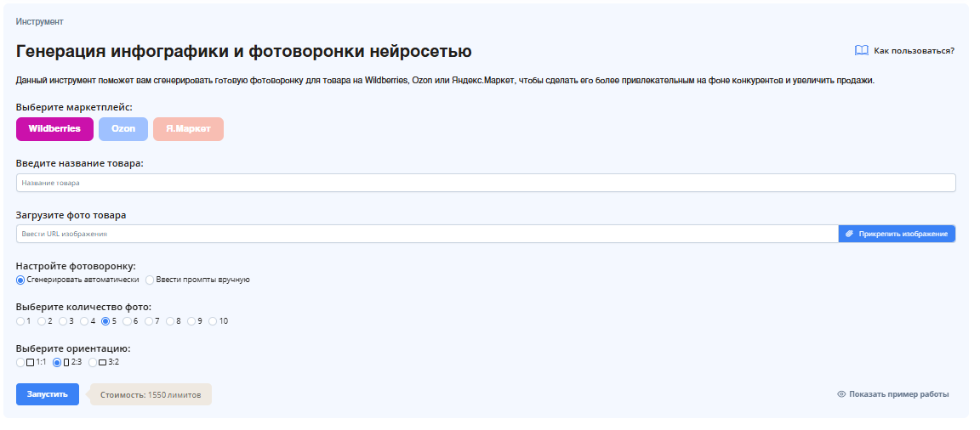
Task: Set photo count to 10
Action: click(x=213, y=321)
